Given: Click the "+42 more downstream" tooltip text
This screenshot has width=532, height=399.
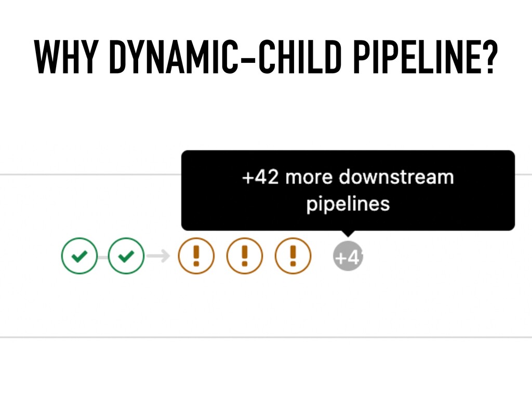Looking at the screenshot, I should [348, 177].
